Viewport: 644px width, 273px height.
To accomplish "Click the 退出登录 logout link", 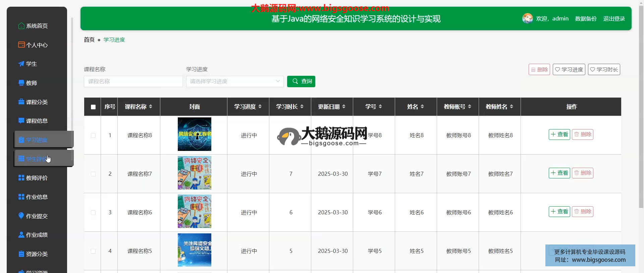I will (614, 19).
